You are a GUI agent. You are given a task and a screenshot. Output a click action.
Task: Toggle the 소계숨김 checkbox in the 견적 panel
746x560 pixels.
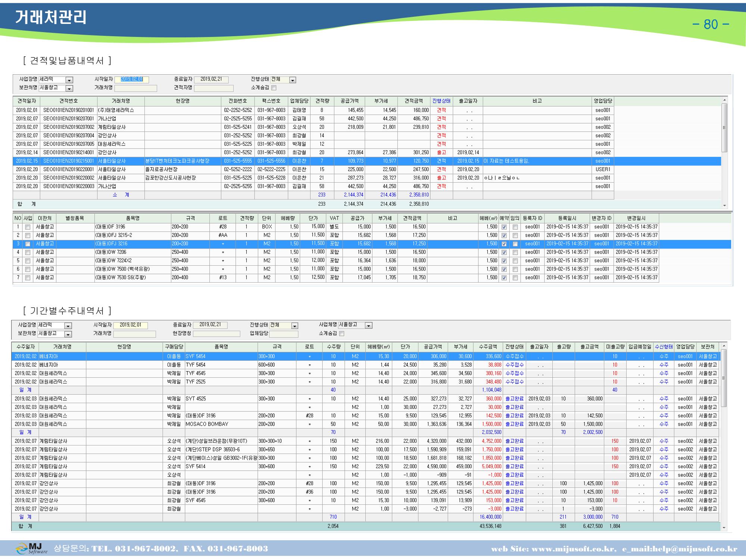click(274, 88)
